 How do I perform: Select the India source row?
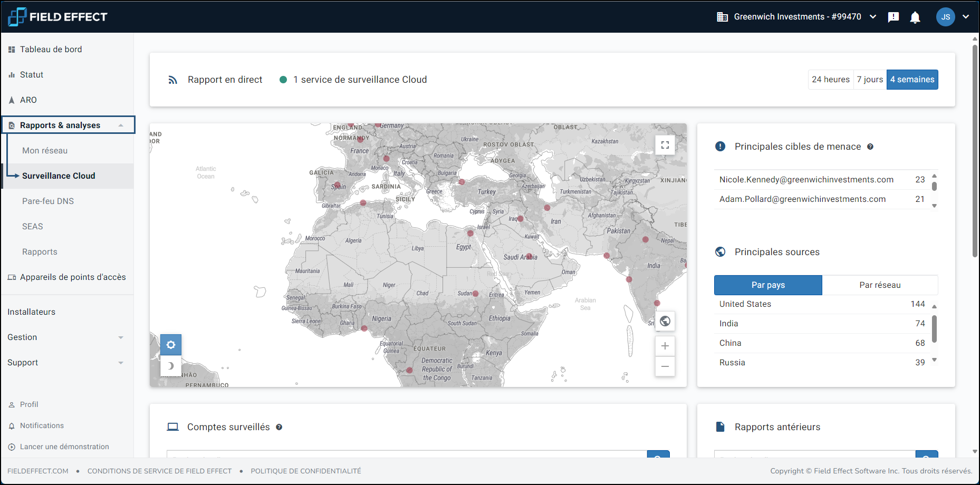point(822,324)
